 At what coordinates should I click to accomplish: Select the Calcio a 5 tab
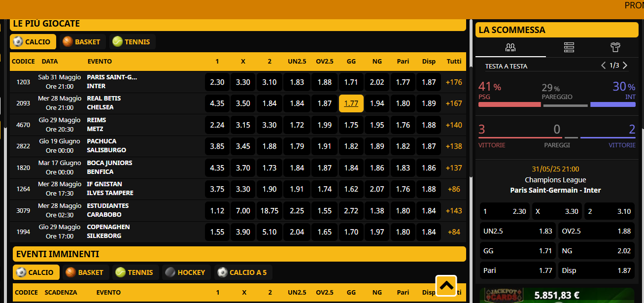tap(243, 272)
